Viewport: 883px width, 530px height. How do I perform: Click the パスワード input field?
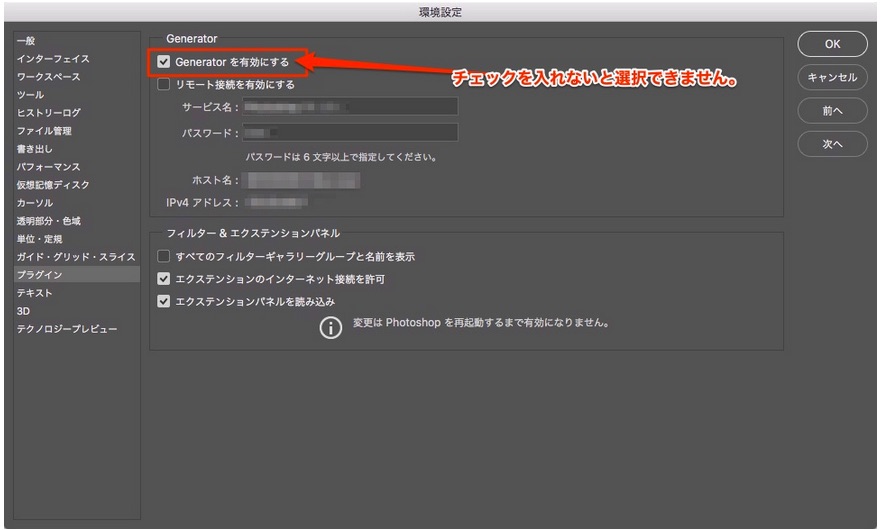pyautogui.click(x=350, y=133)
